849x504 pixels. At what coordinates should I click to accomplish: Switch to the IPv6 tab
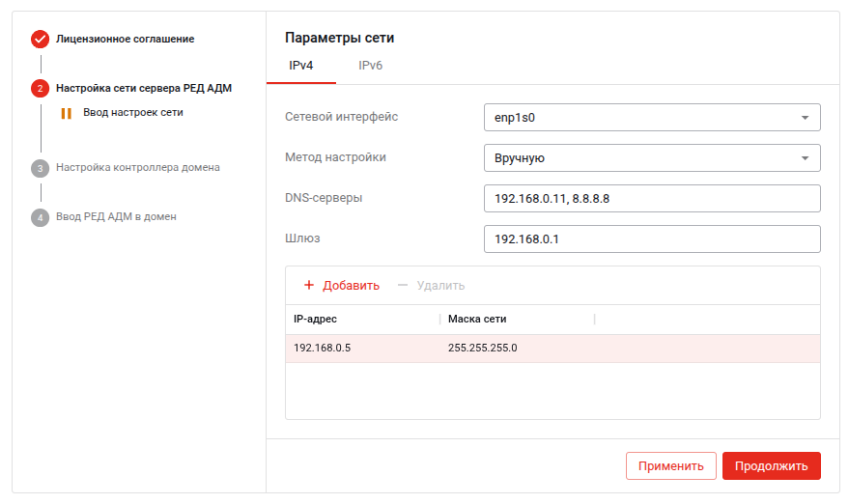click(x=371, y=66)
